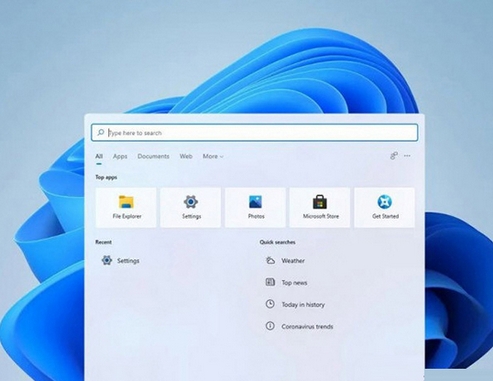
Task: Open Today in history quick search
Action: [295, 304]
